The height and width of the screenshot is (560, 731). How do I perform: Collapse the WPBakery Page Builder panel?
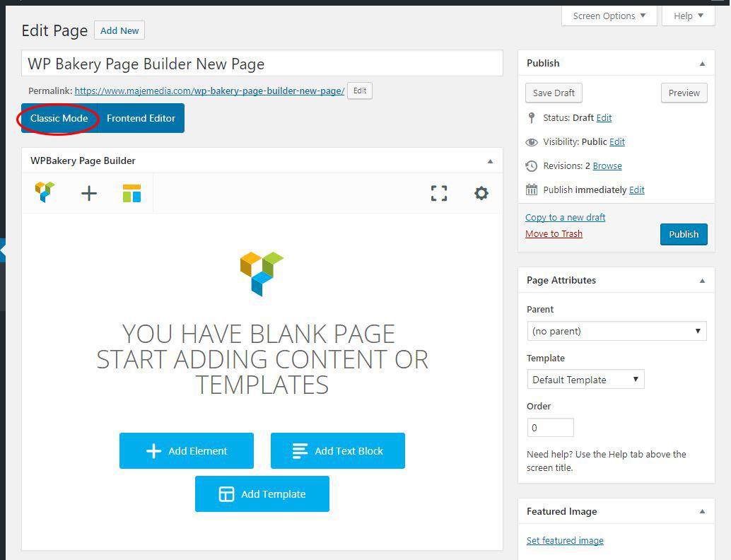coord(490,161)
